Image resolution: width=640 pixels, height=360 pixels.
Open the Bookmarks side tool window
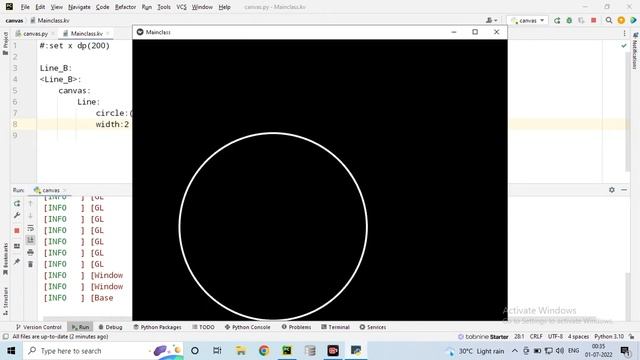(5, 259)
